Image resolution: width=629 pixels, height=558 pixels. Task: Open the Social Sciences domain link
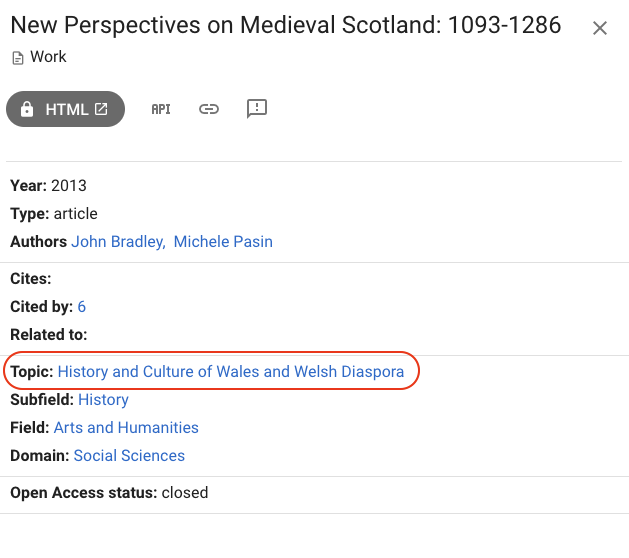(129, 456)
